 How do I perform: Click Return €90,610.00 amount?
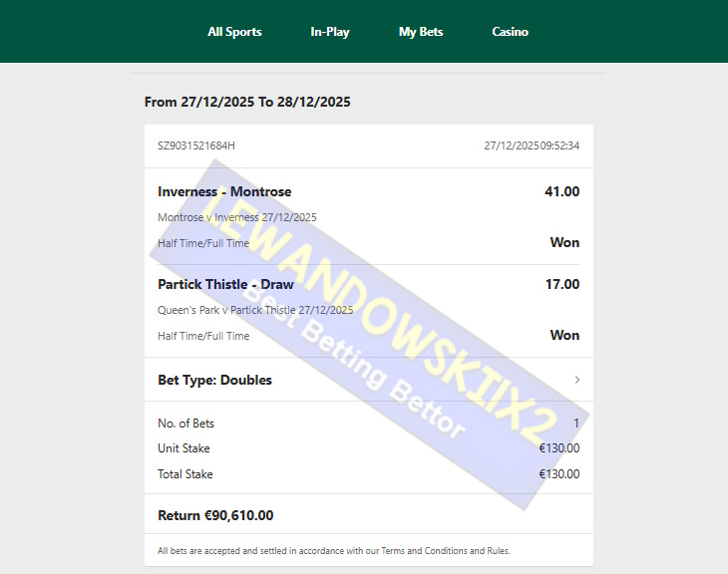(x=215, y=515)
